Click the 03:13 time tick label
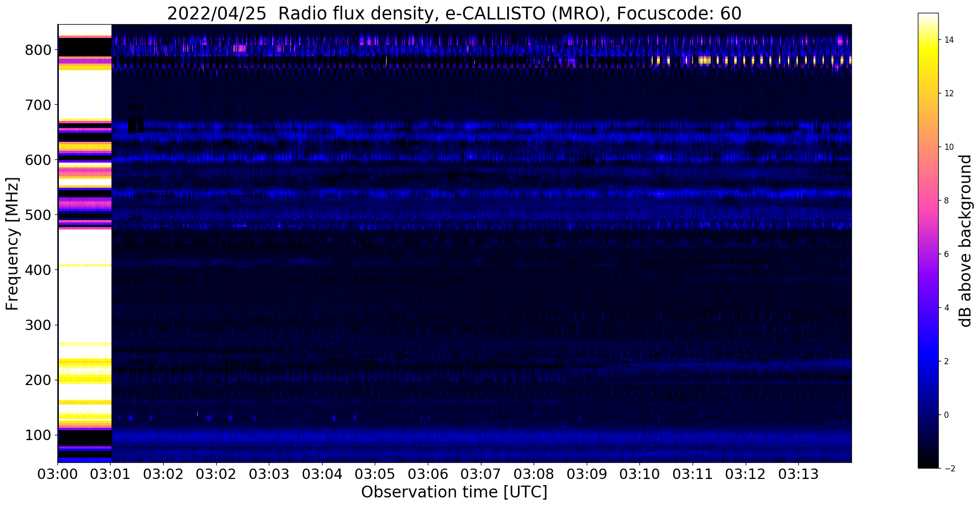The height and width of the screenshot is (506, 980). (x=798, y=474)
